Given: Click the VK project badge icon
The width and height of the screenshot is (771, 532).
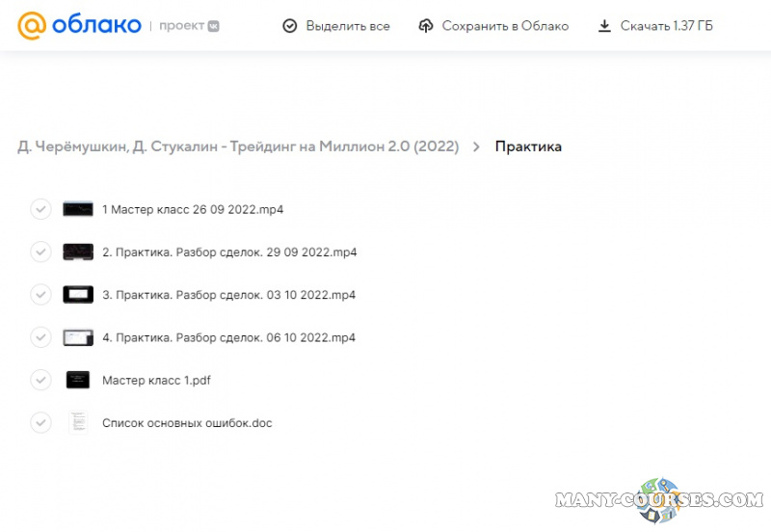Looking at the screenshot, I should [x=213, y=26].
